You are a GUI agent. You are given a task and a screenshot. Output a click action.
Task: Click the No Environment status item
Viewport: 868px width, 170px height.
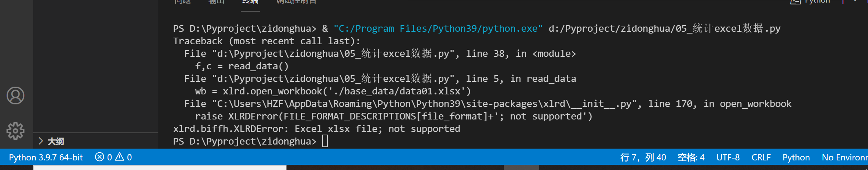click(x=844, y=157)
